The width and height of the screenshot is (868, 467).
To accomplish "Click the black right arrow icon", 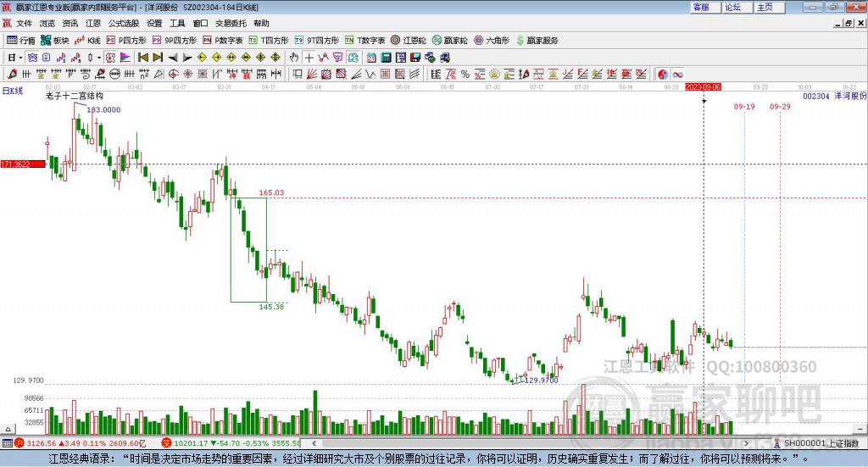I will point(187,58).
